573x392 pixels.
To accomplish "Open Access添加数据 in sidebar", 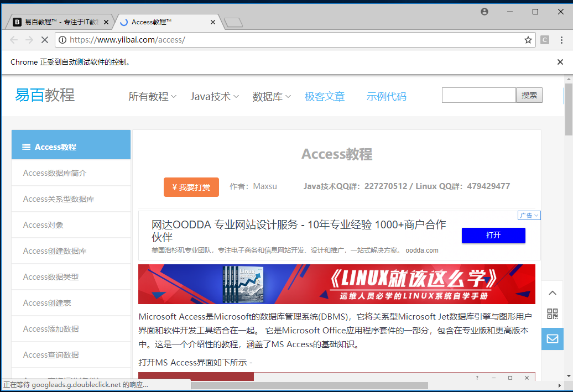I will (71, 328).
